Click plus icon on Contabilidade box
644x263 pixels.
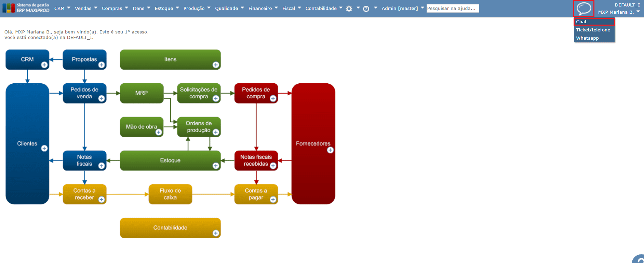(216, 233)
